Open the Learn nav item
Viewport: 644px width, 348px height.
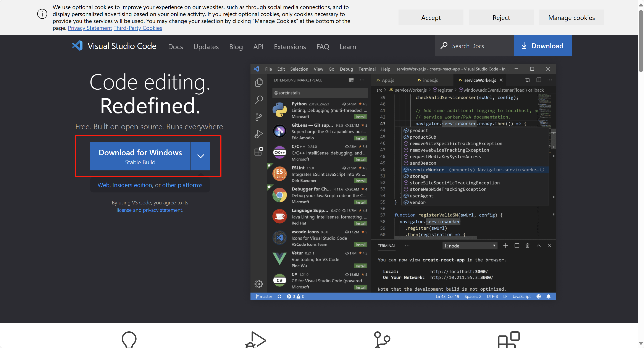point(348,47)
